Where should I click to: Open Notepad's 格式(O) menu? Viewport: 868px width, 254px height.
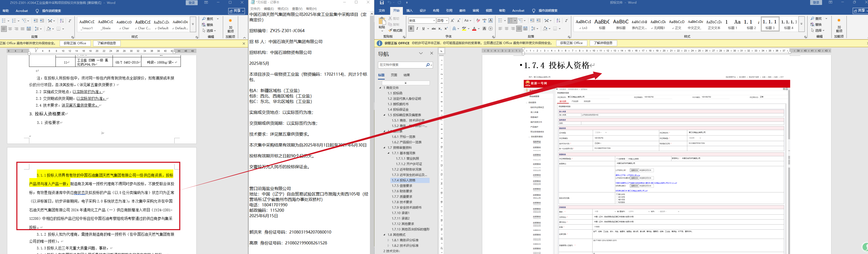pyautogui.click(x=283, y=8)
